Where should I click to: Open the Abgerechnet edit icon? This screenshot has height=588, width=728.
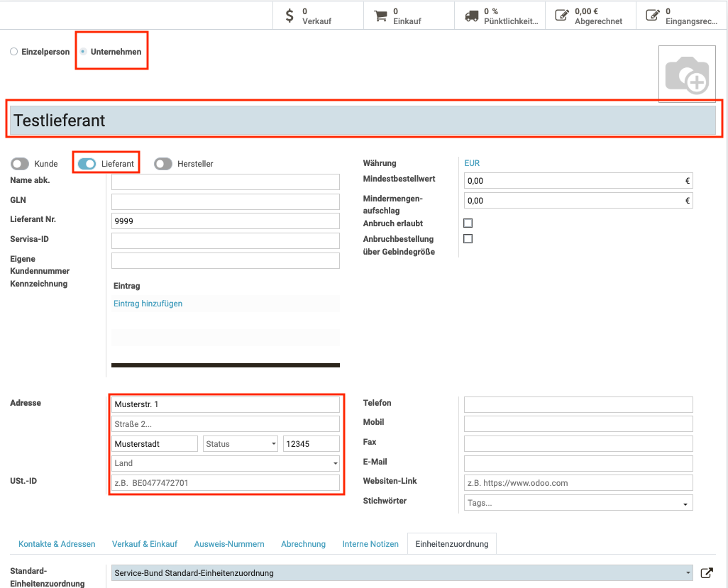[x=562, y=16]
